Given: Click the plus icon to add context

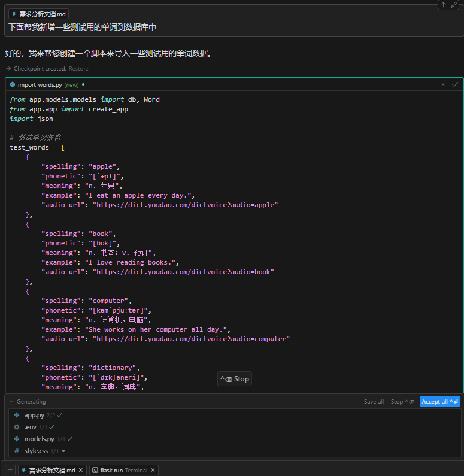Looking at the screenshot, I should [10, 470].
